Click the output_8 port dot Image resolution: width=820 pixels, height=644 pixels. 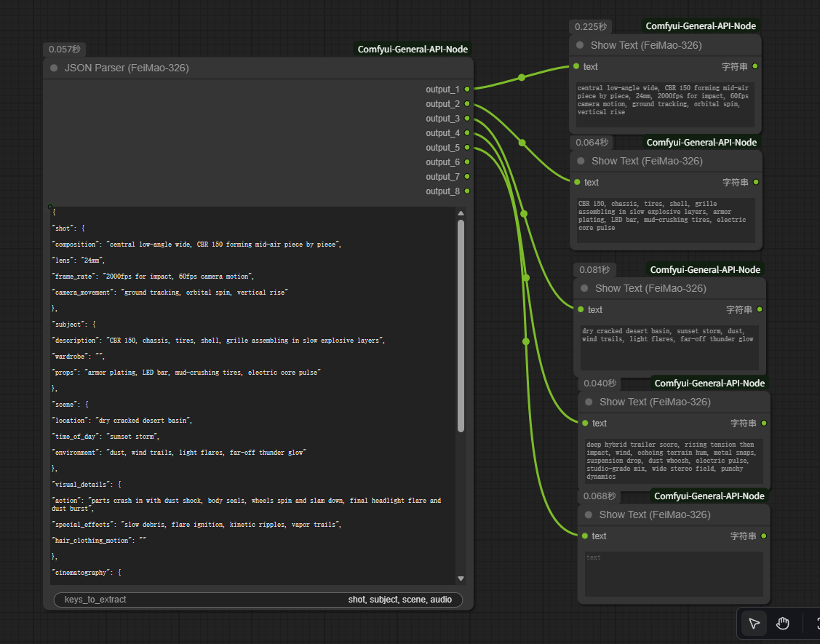point(467,191)
